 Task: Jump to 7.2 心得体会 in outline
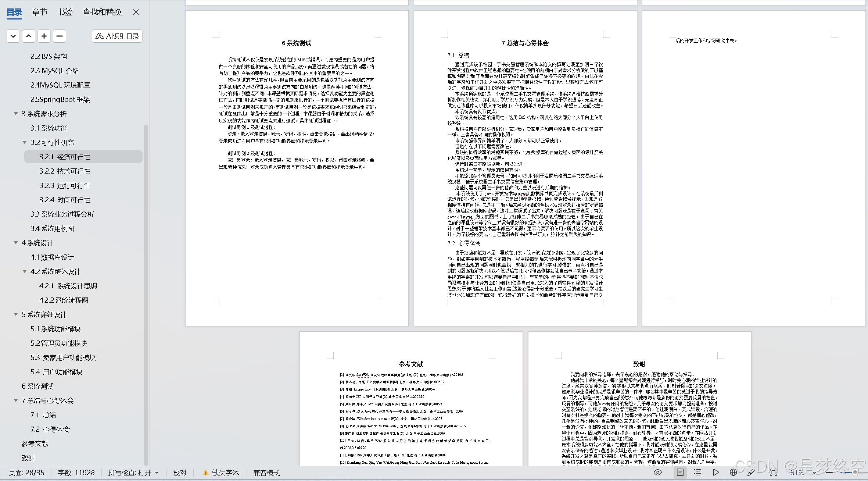50,429
